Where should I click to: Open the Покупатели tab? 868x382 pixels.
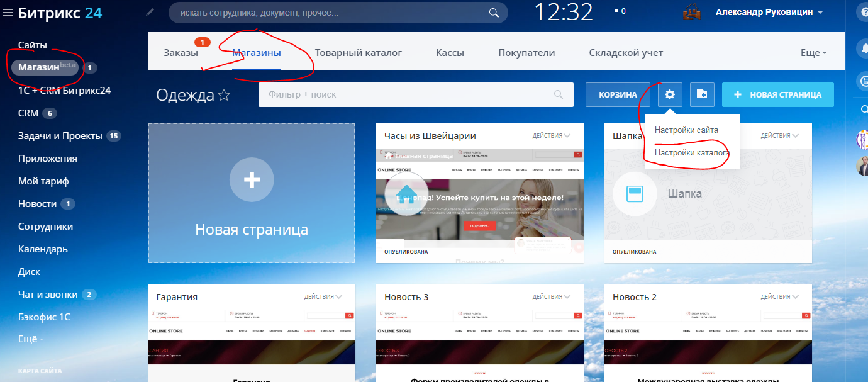coord(526,53)
